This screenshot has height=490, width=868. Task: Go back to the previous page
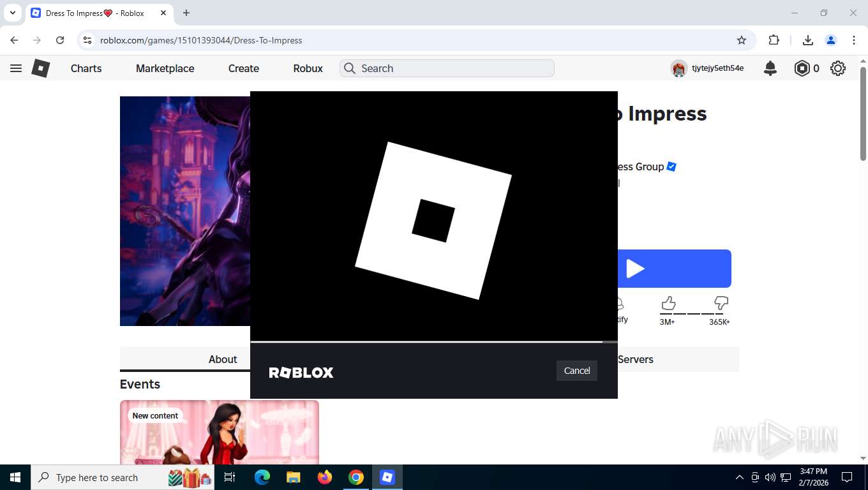point(14,40)
